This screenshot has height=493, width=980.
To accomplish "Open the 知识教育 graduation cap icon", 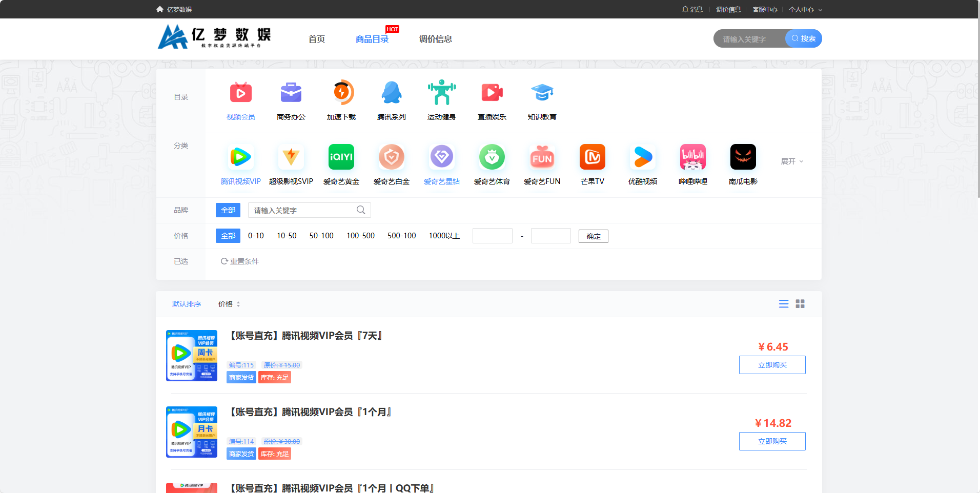I will pos(542,93).
